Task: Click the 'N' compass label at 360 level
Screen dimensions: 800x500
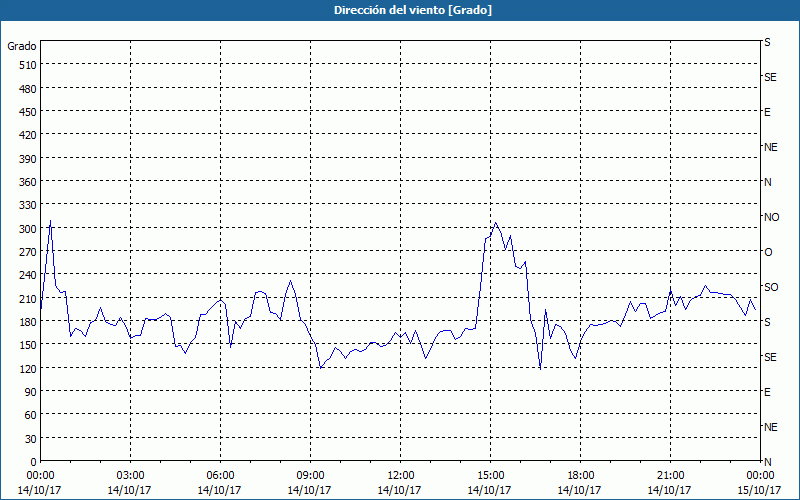Action: [767, 182]
